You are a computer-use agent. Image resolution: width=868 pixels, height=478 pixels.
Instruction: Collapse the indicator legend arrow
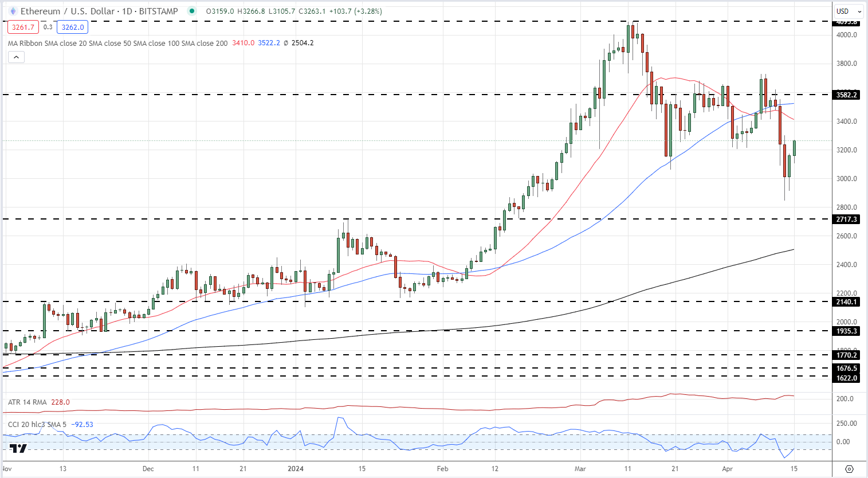coord(16,57)
